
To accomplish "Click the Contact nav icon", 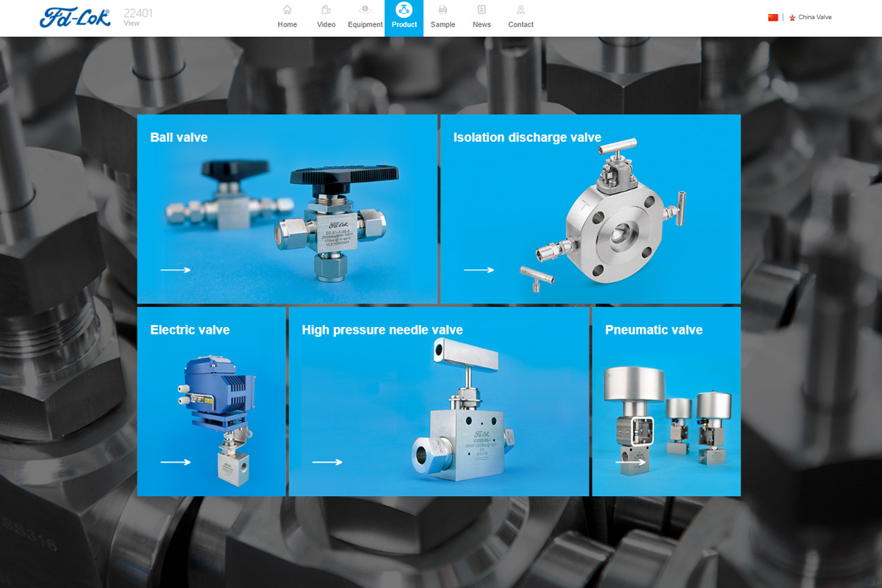I will 520,10.
